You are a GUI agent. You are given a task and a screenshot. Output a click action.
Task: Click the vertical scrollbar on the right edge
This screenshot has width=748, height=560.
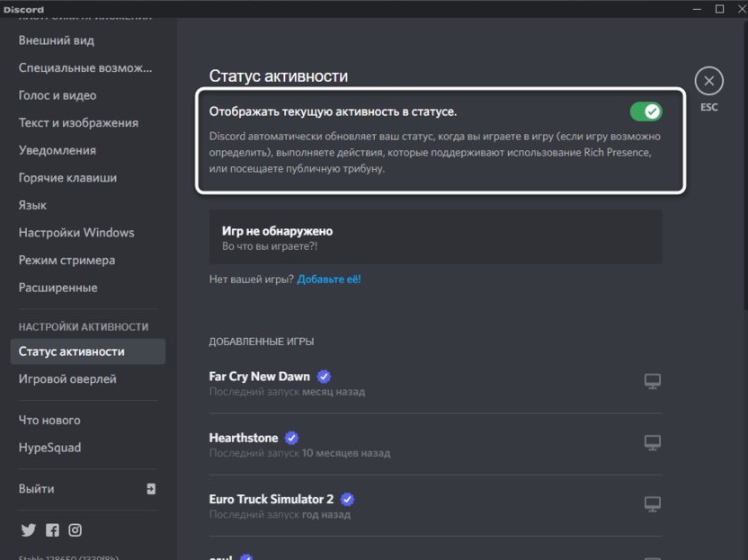pyautogui.click(x=744, y=180)
